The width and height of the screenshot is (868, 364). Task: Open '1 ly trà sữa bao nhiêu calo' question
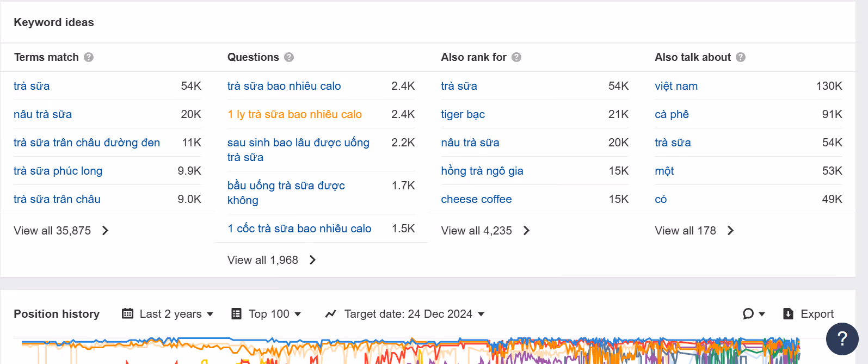point(295,114)
